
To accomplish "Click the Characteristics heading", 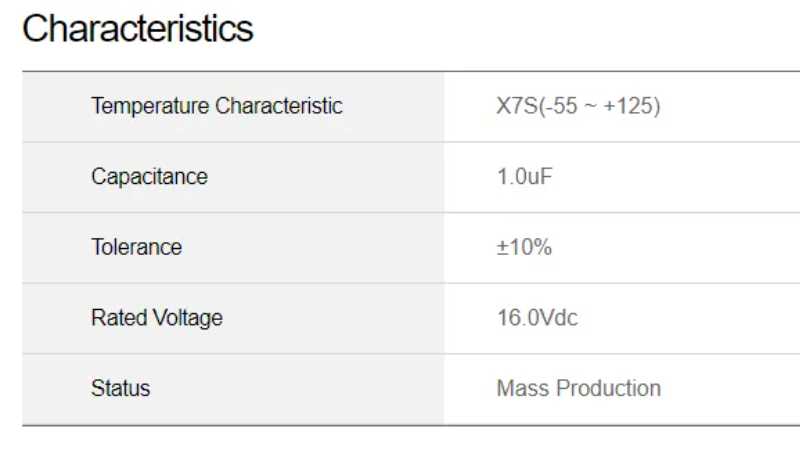I will click(x=138, y=29).
